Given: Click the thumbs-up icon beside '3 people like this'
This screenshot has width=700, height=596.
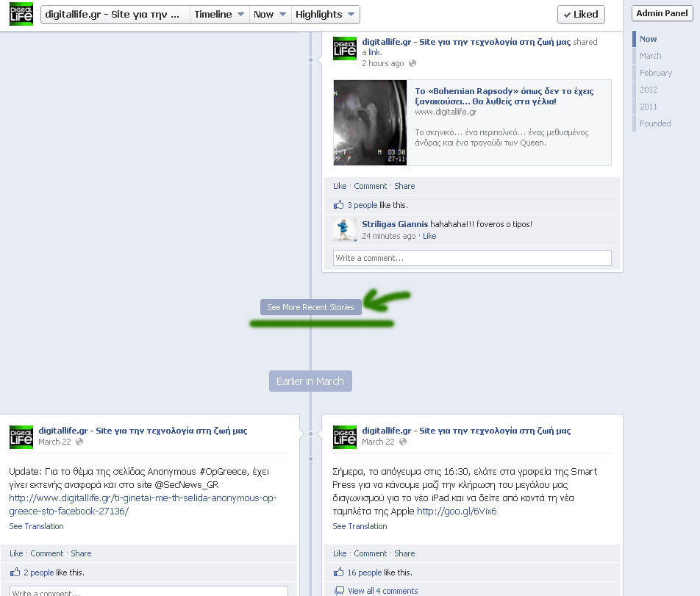Looking at the screenshot, I should click(338, 205).
